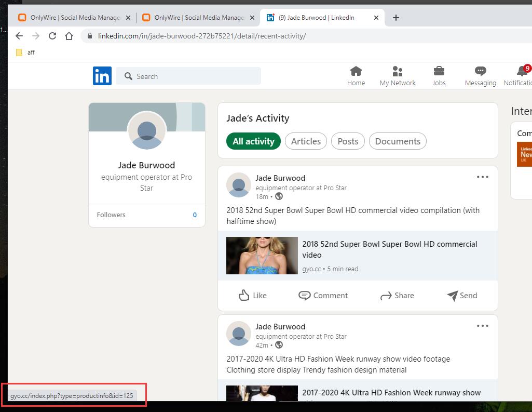Click the author name on the 18m post
532x412 pixels.
tap(280, 178)
